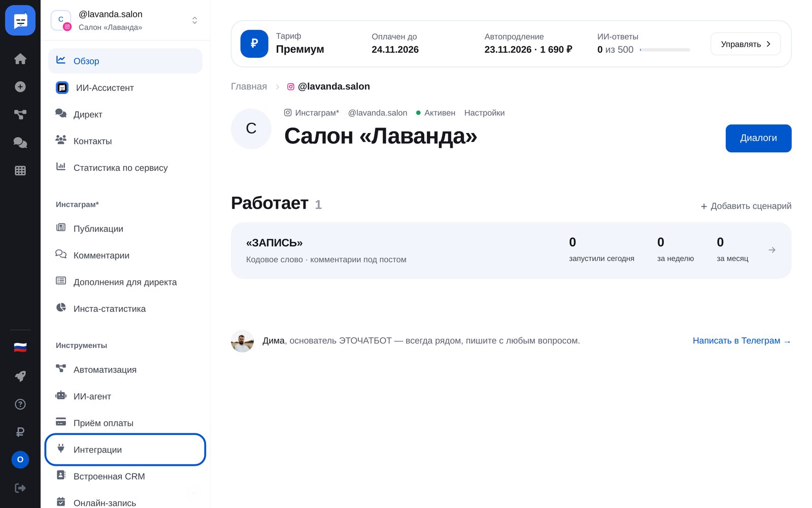The width and height of the screenshot is (812, 508).
Task: Open Статистика по сервису
Action: [x=125, y=168]
